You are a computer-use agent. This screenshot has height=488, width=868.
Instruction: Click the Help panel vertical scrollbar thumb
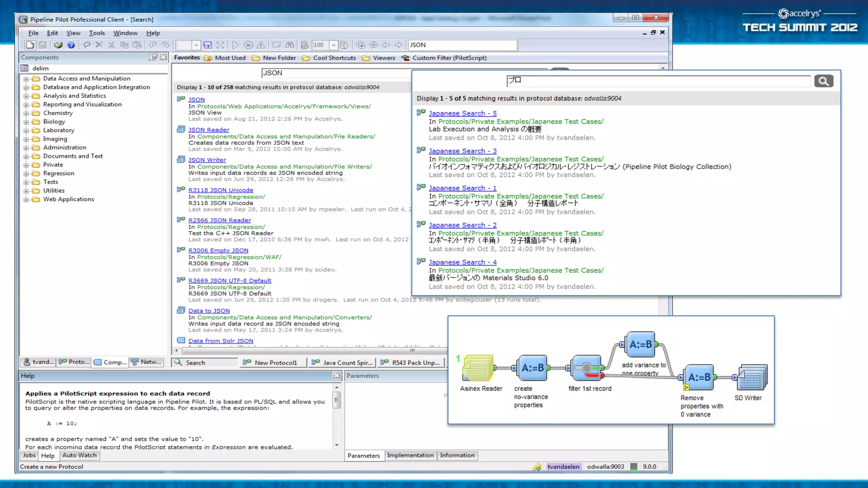[337, 399]
